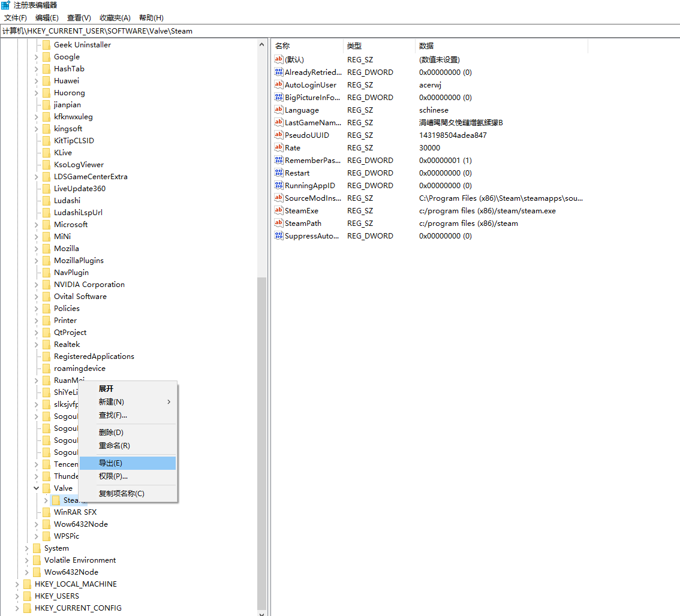This screenshot has height=616, width=680.
Task: Select 权限(P)... in the context menu
Action: point(128,476)
